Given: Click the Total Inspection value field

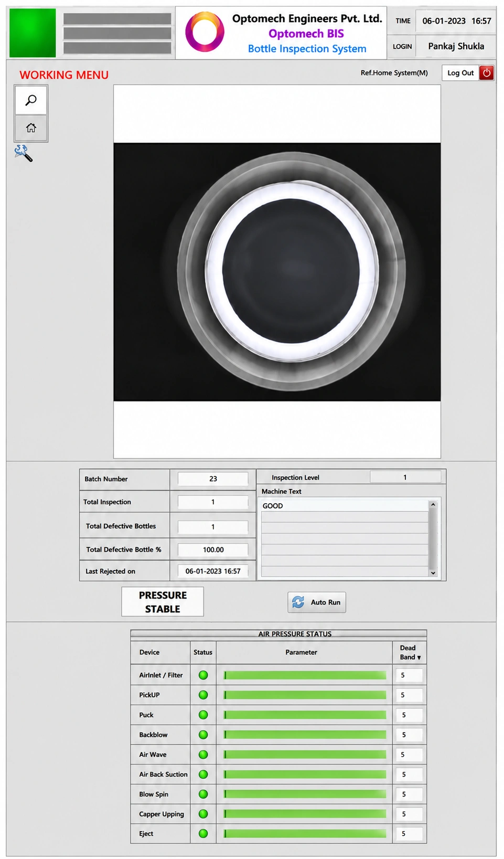Looking at the screenshot, I should coord(213,502).
